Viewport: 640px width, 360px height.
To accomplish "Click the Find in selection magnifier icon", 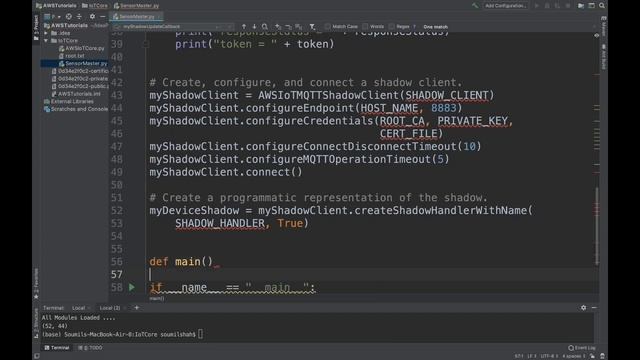I will (265, 27).
